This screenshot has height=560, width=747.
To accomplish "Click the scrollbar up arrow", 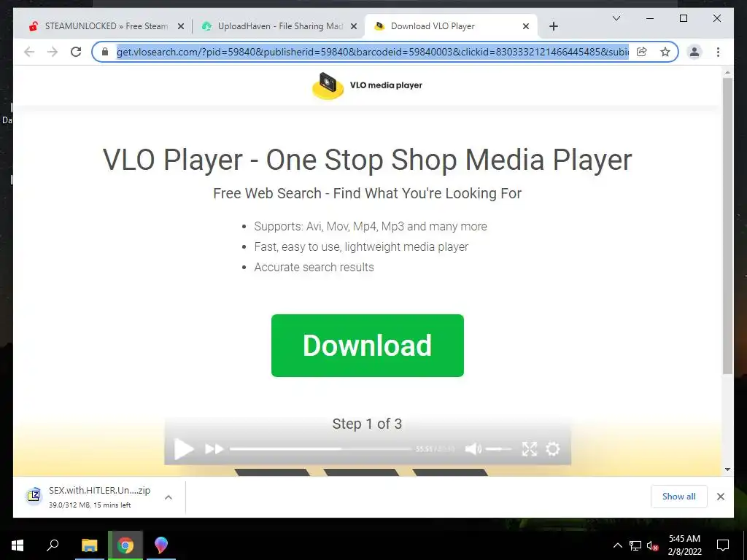I will [727, 72].
